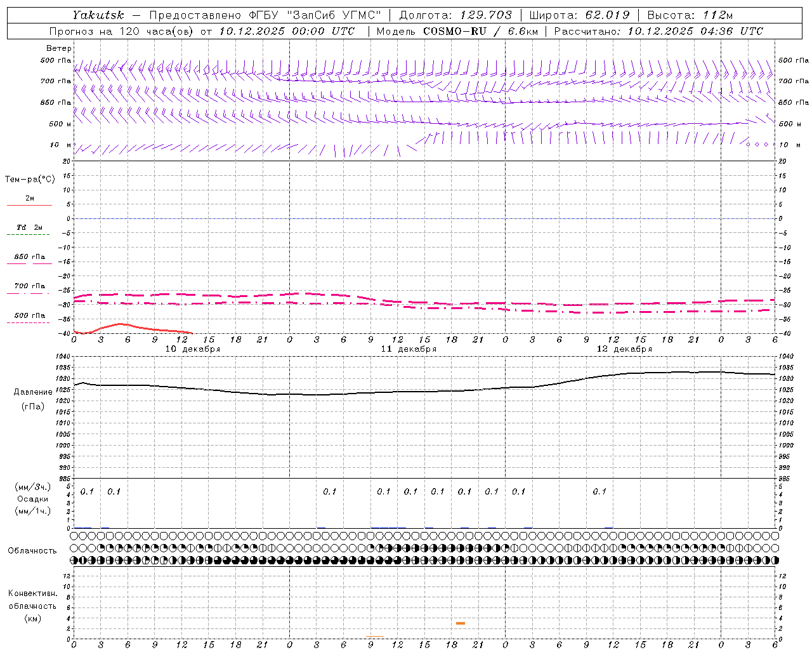Select the forecast start time 10.12.2025 00:00 UTC

(x=287, y=31)
